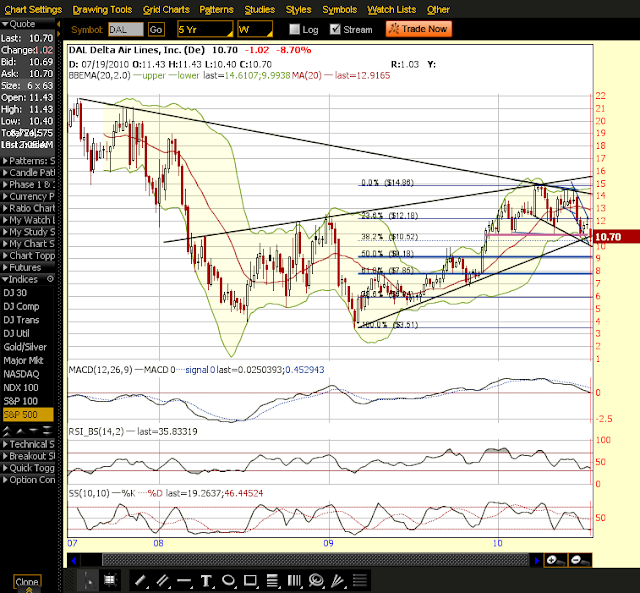Select the fan lines drawing tool
Image resolution: width=640 pixels, height=593 pixels.
(338, 580)
